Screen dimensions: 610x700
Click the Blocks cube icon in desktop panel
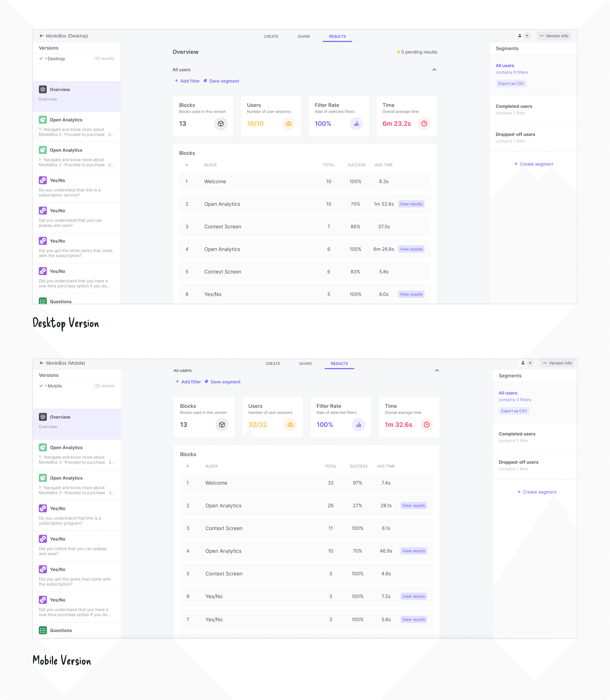point(221,124)
